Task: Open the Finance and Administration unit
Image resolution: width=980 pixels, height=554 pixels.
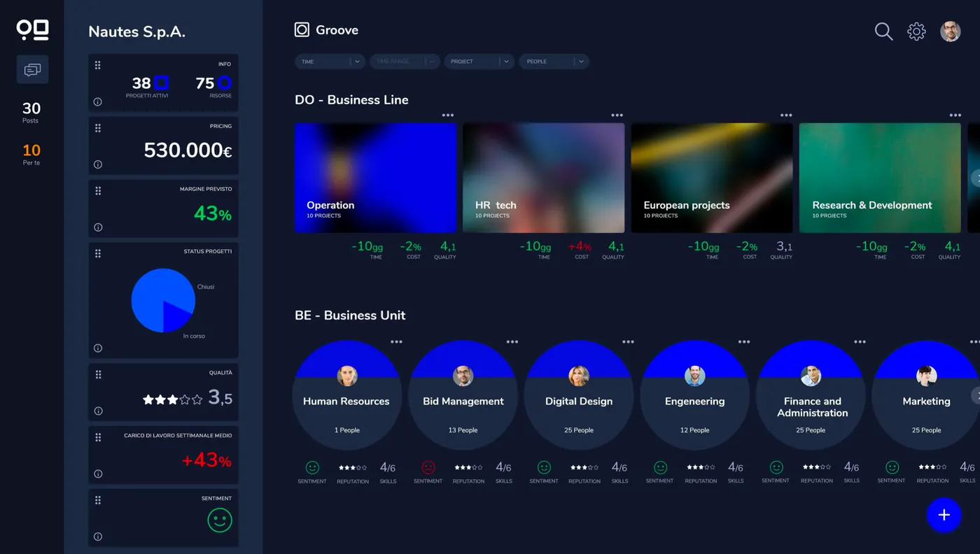Action: pos(811,395)
